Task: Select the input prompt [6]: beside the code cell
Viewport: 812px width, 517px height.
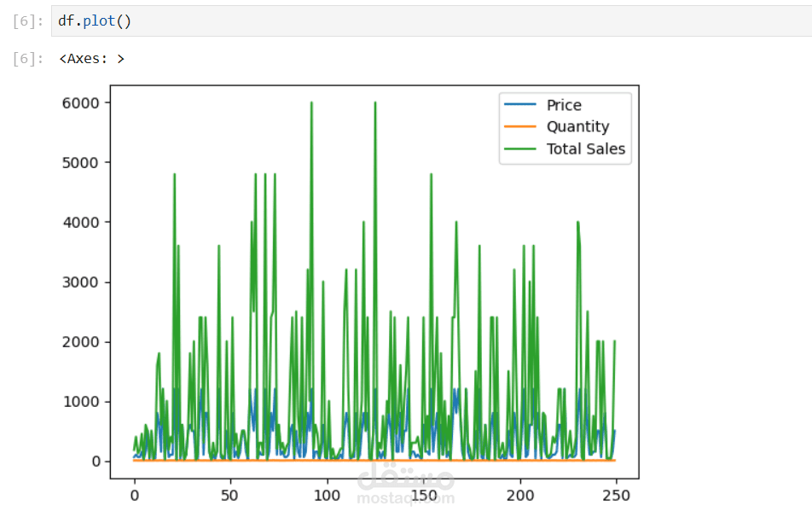Action: point(28,21)
